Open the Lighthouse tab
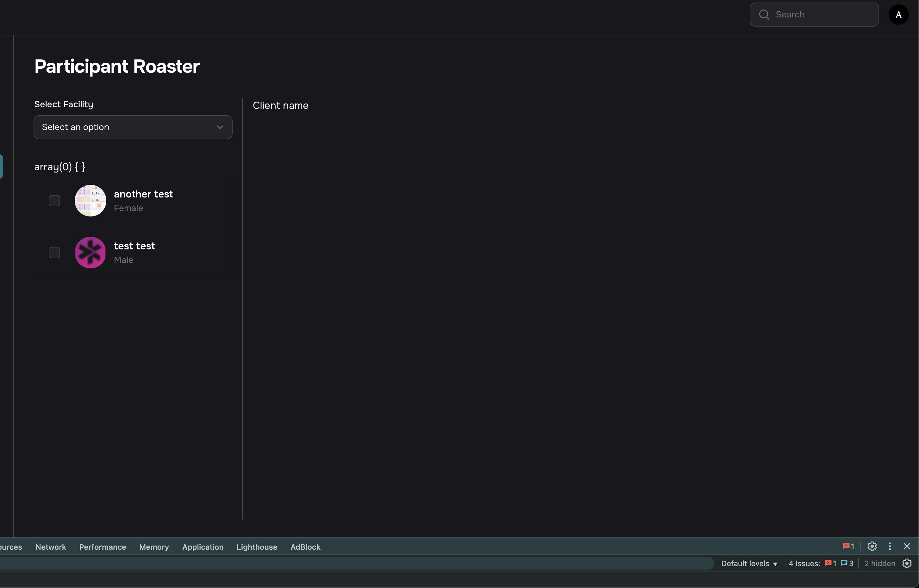Image resolution: width=919 pixels, height=588 pixels. click(257, 547)
